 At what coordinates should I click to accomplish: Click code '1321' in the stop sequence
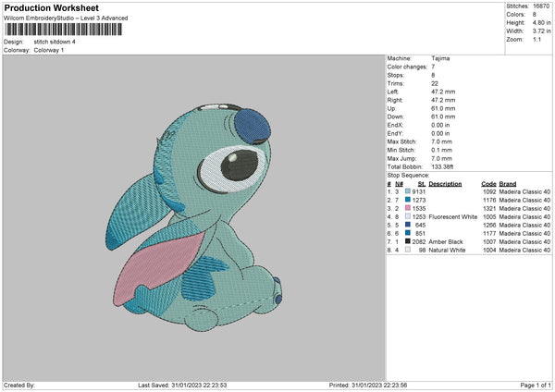[489, 208]
